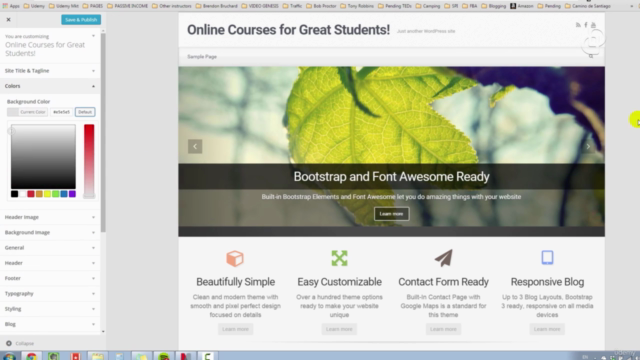
Task: Open the PASSIVE INCOME bookmark folder
Action: (127, 6)
